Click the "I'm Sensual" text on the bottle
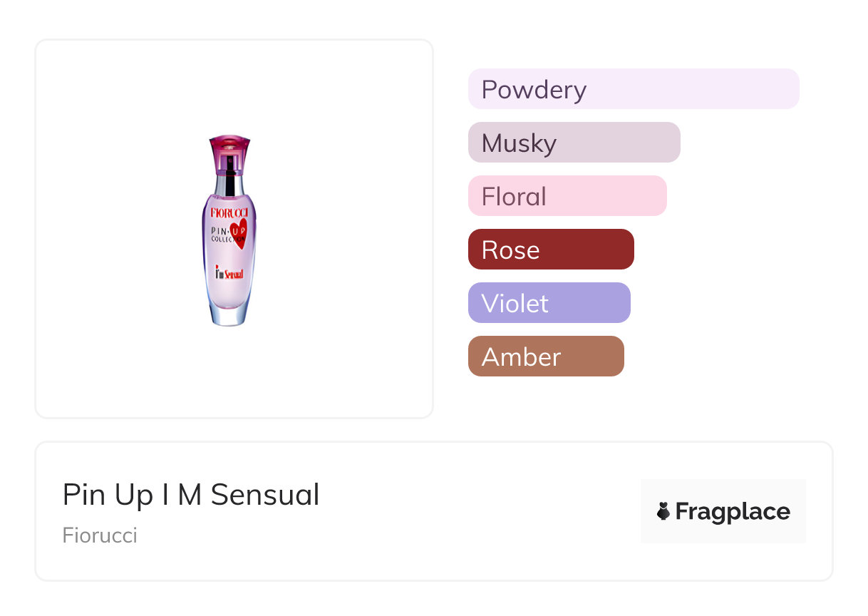Viewport: 868px width, 616px height. (x=229, y=273)
